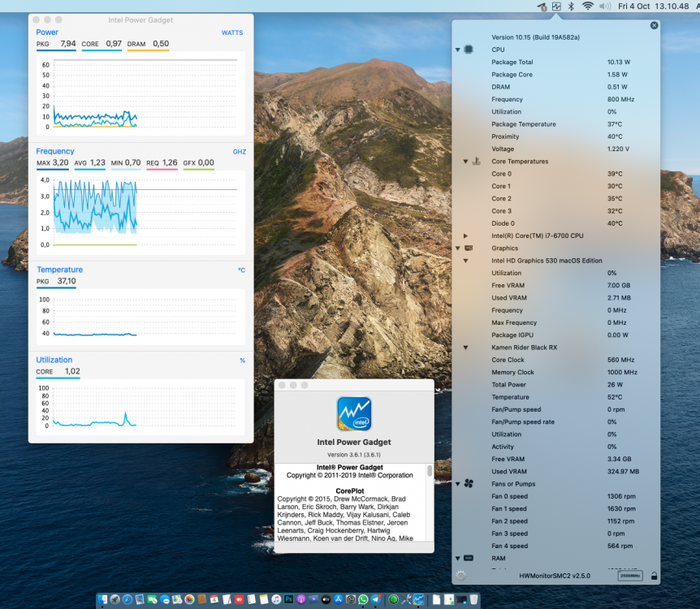This screenshot has height=609, width=700.
Task: Click Intel Power Gadget icon in Dock
Action: (x=418, y=599)
